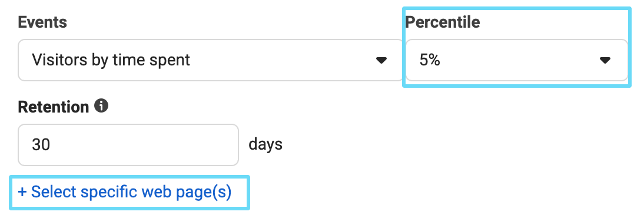Click the Events dropdown arrow
Screen dimensions: 644x218
point(381,61)
